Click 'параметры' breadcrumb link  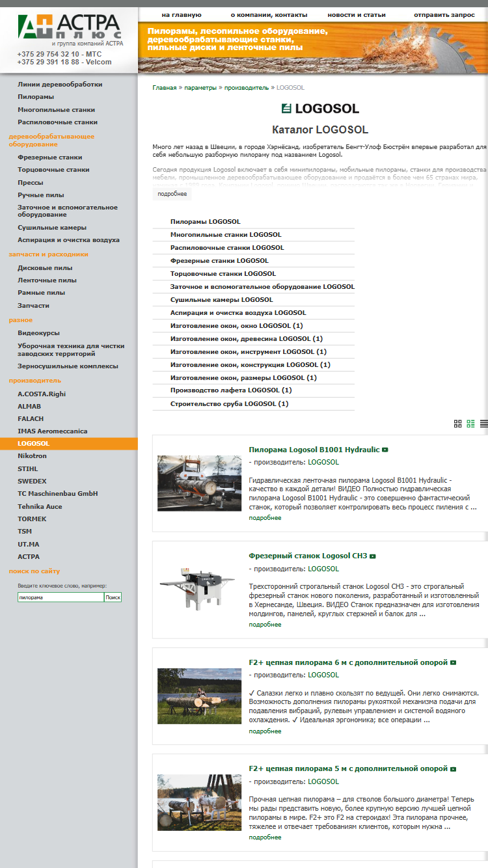(200, 87)
